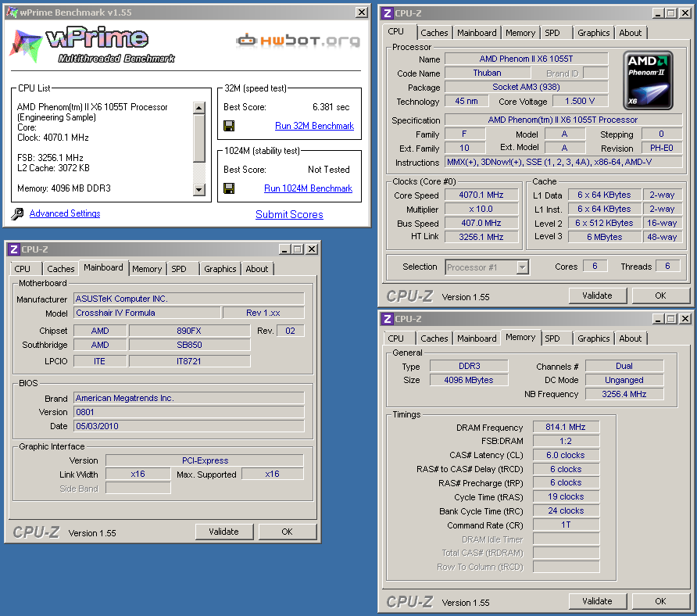The image size is (697, 616).
Task: Click the CAS# Latency value 6.0 clocks
Action: [566, 455]
